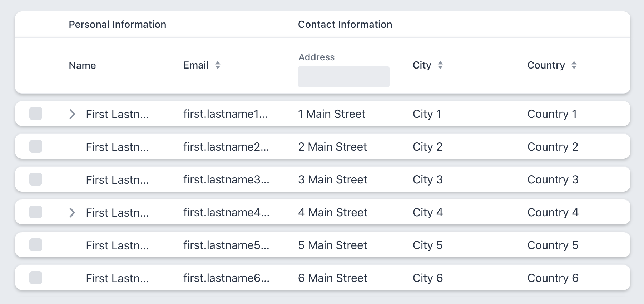Expand the first row with 1 Main Street

72,114
